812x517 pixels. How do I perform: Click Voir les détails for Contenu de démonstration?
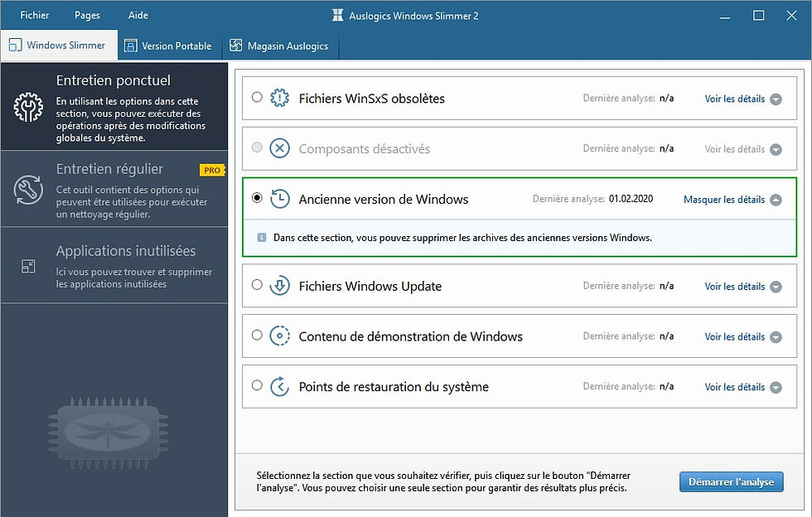point(734,336)
